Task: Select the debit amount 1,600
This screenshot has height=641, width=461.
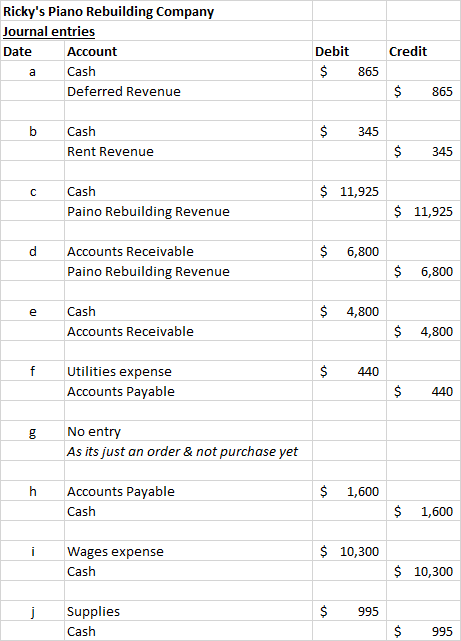Action: coord(349,491)
